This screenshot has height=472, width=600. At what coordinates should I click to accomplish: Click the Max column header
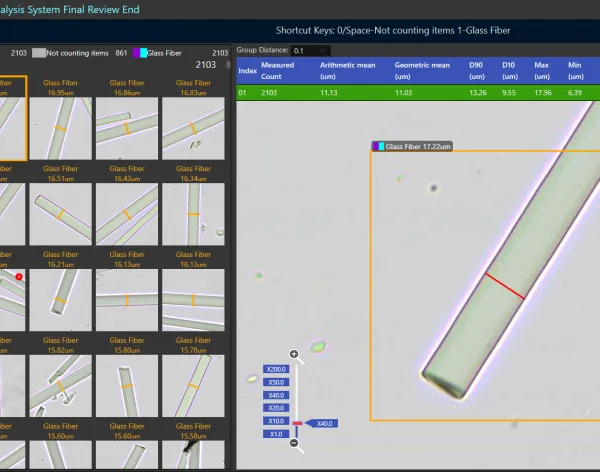[x=542, y=70]
